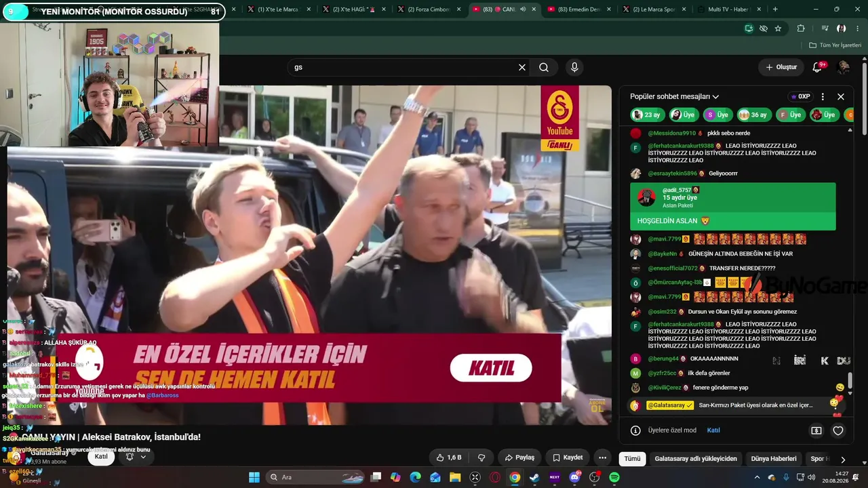
Task: Open the Super Chat purchase icon
Action: 816,430
